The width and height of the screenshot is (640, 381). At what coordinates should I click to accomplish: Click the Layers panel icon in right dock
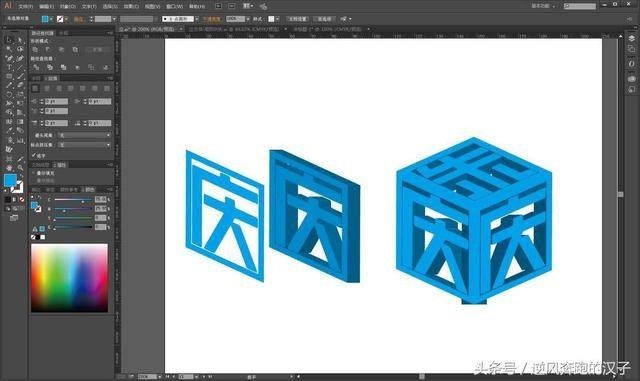pyautogui.click(x=631, y=39)
